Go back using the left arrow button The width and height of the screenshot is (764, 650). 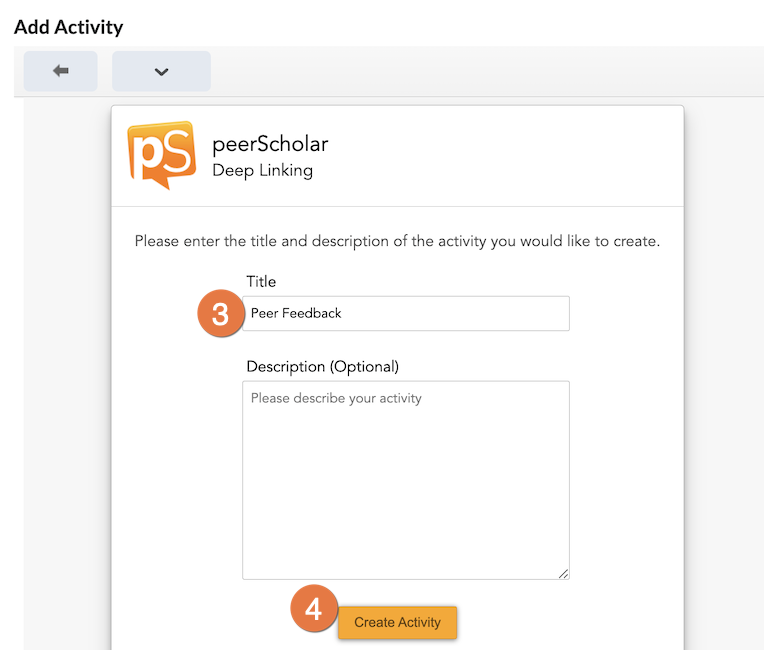tap(60, 71)
